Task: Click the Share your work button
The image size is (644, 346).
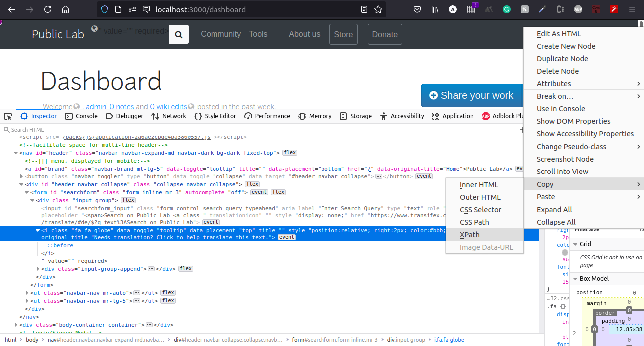Action: click(x=471, y=95)
